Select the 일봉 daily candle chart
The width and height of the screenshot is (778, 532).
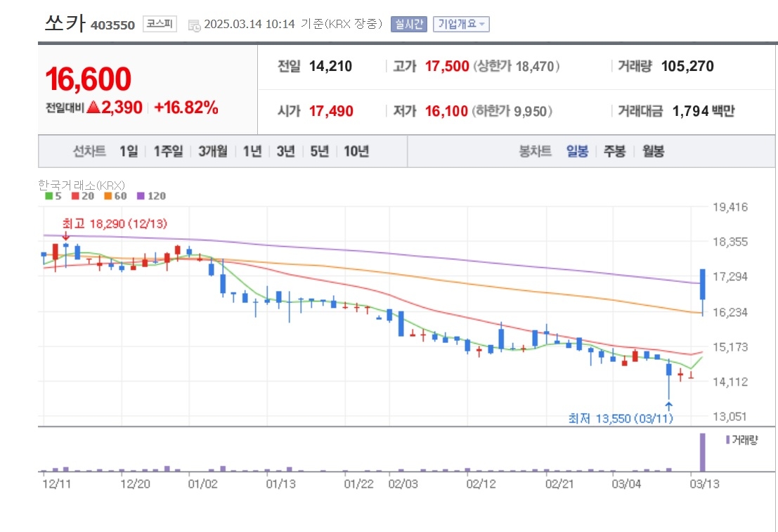click(577, 151)
